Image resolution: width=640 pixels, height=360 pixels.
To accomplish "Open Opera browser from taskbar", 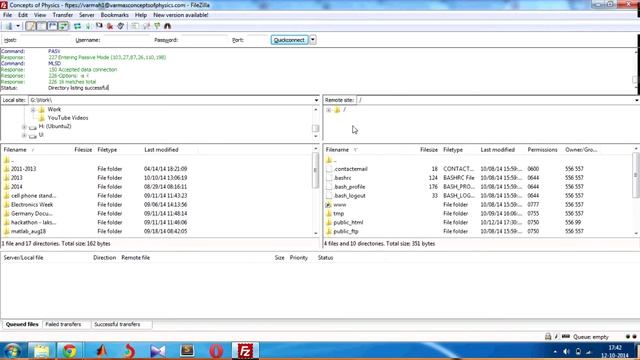I will [216, 351].
